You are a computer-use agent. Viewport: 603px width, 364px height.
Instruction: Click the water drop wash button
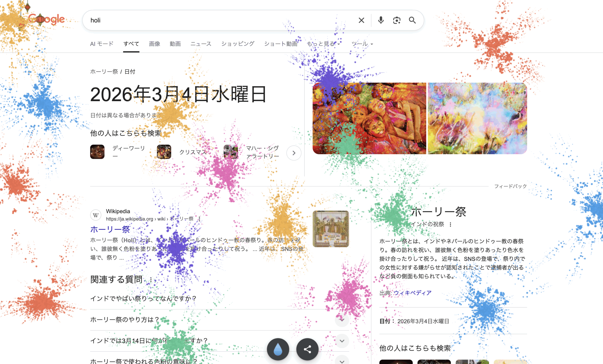278,349
